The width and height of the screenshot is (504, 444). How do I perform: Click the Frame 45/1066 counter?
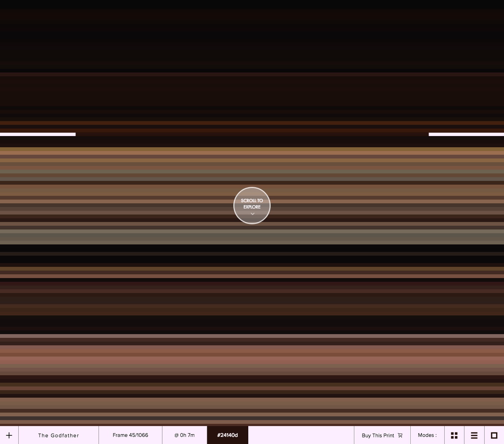pyautogui.click(x=130, y=435)
